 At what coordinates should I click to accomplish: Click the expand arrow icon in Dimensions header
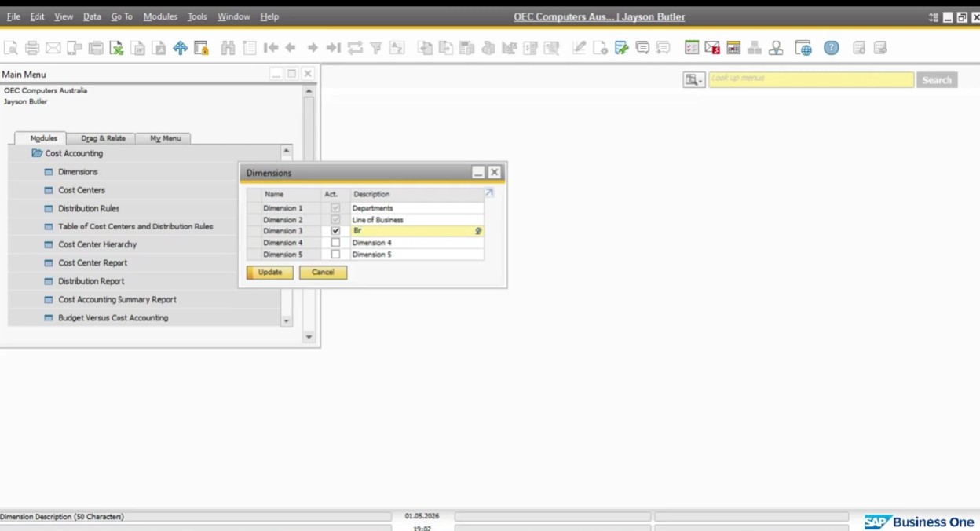(x=489, y=192)
